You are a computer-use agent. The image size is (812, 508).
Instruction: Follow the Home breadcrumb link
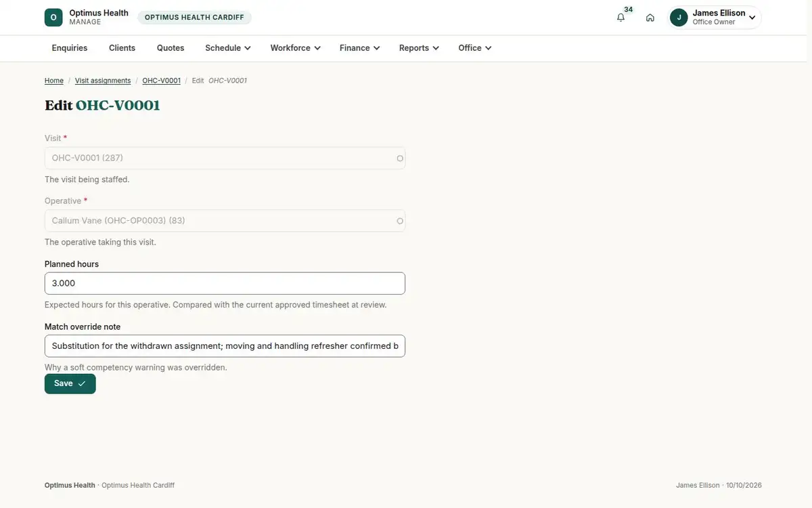click(54, 81)
